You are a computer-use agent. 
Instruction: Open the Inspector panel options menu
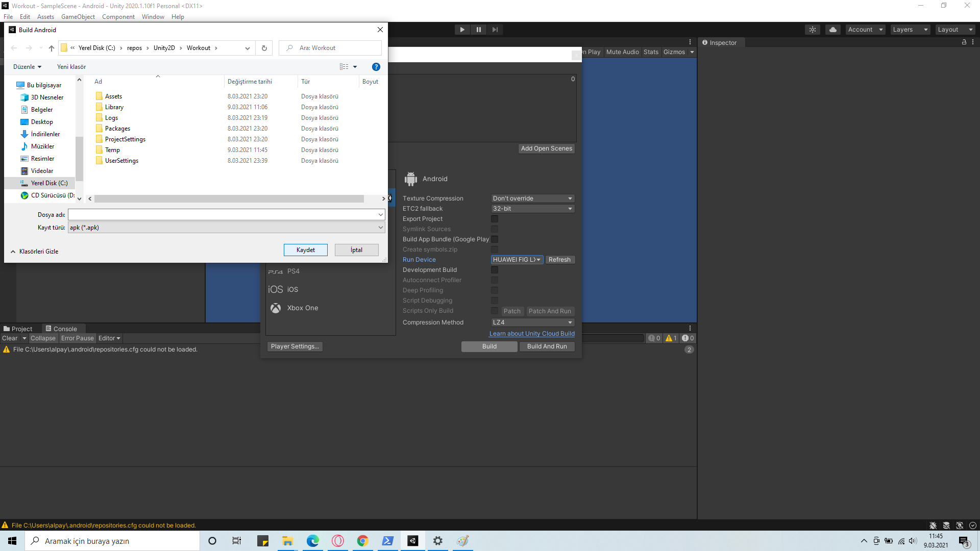973,42
